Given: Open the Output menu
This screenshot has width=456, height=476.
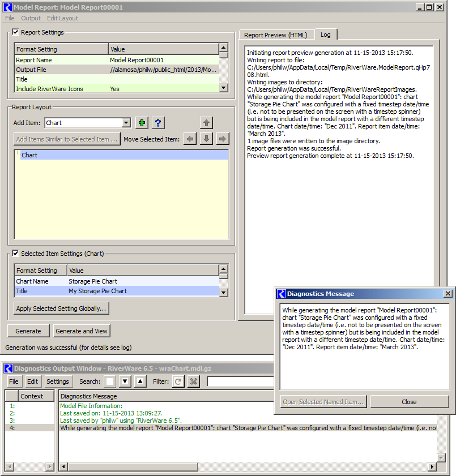Looking at the screenshot, I should click(x=31, y=18).
